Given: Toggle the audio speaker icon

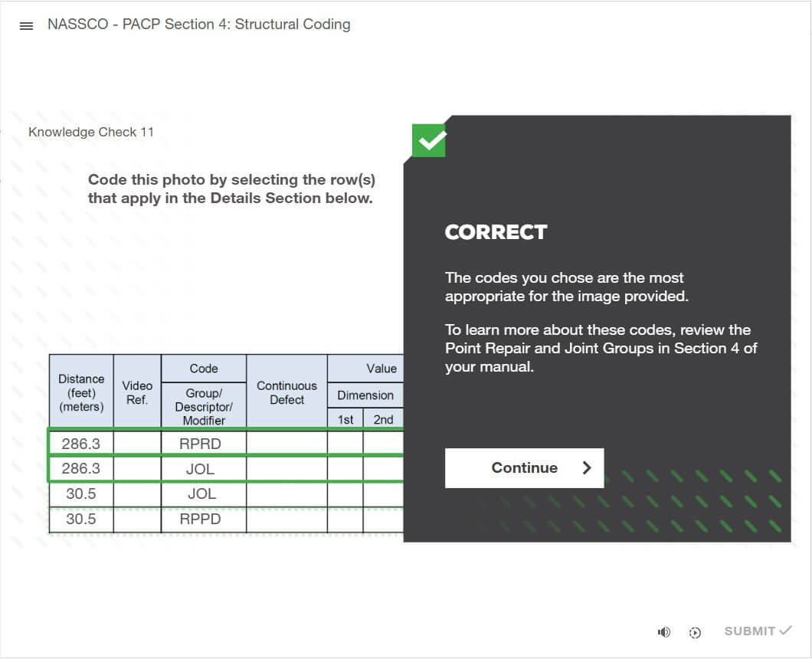Looking at the screenshot, I should point(664,632).
